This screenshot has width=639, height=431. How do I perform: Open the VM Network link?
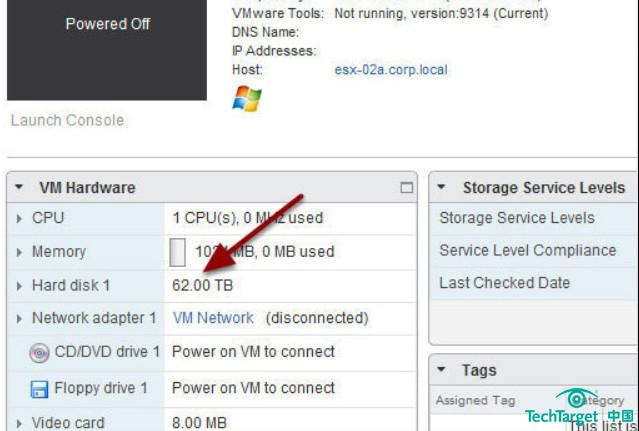[213, 318]
